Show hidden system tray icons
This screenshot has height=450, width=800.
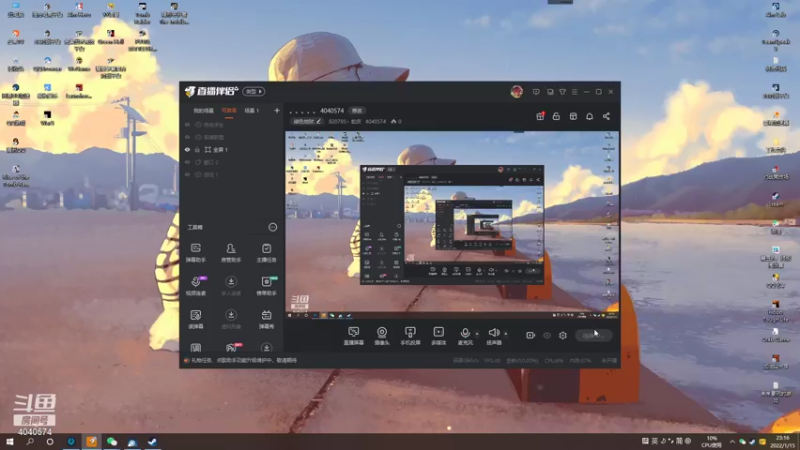click(x=732, y=442)
